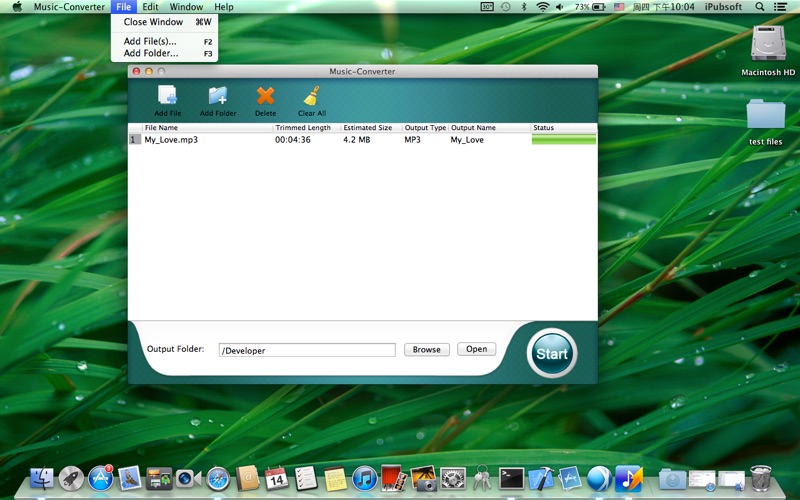Open the Window menu
800x500 pixels.
click(x=186, y=7)
